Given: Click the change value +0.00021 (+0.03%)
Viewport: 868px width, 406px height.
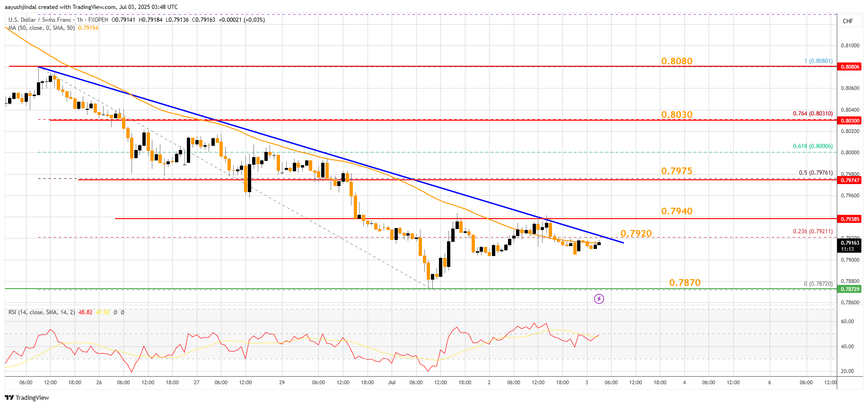Looking at the screenshot, I should click(242, 20).
